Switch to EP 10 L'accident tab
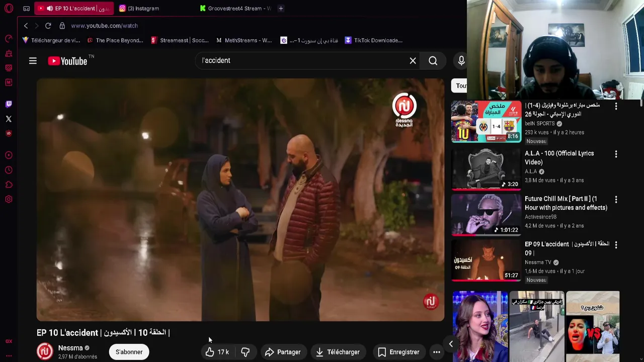Image resolution: width=644 pixels, height=362 pixels. [x=74, y=9]
